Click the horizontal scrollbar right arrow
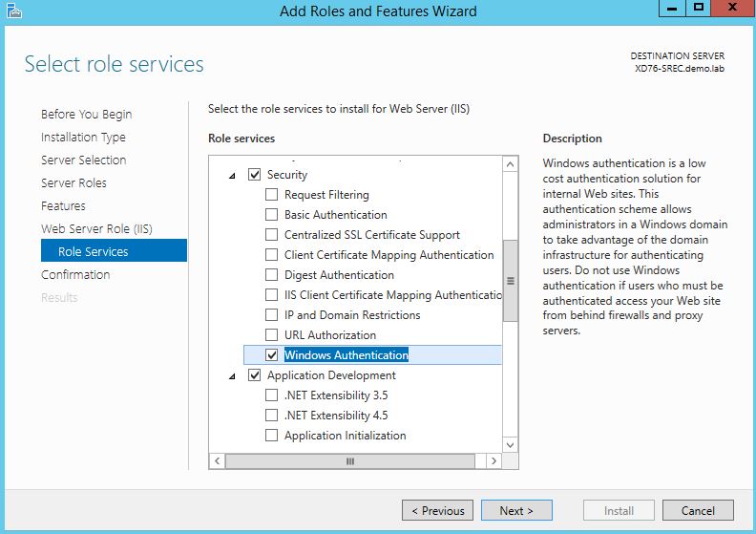The image size is (756, 534). tap(493, 460)
